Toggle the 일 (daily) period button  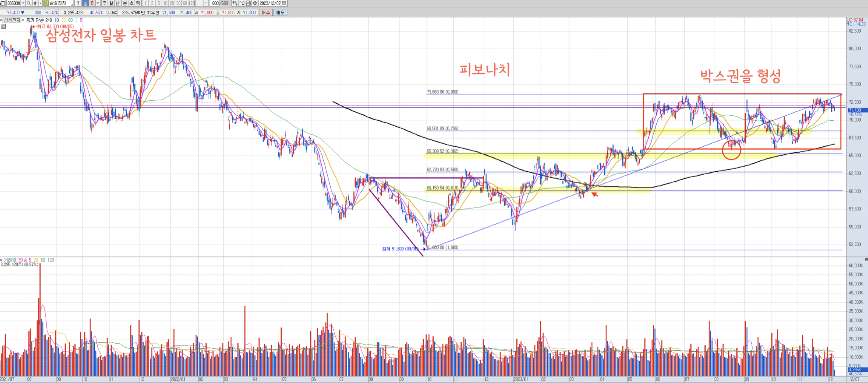pos(85,3)
